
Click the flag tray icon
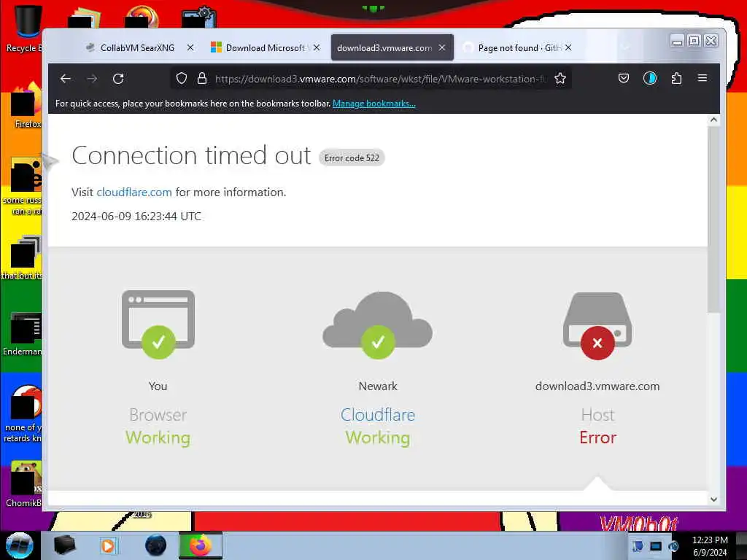(638, 546)
